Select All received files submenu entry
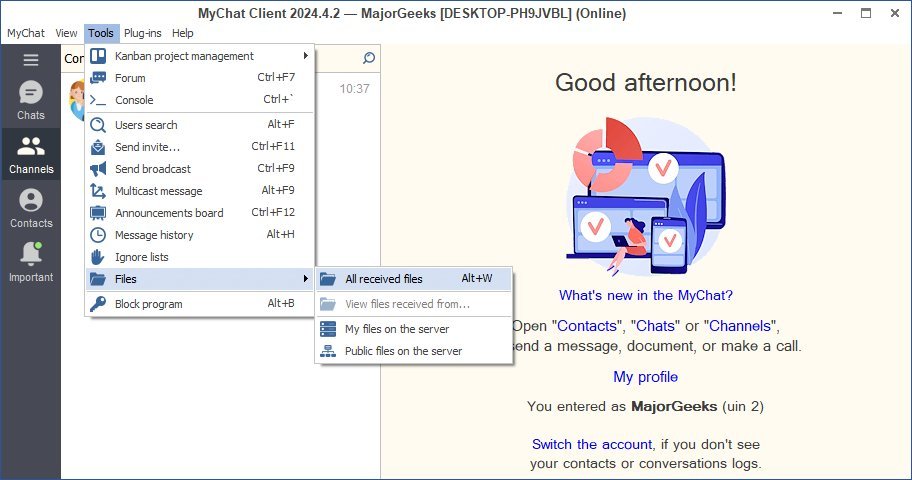This screenshot has width=912, height=480. point(414,279)
